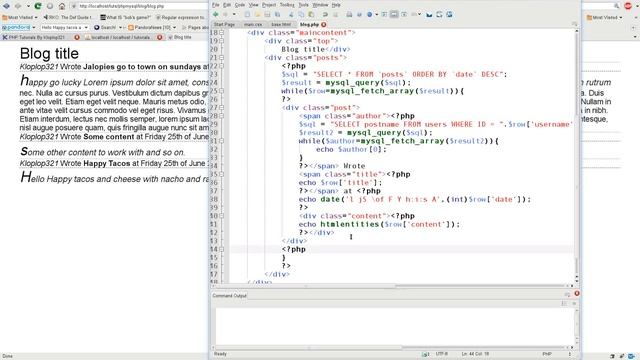Collapse the fold at line 27 post div
640x360 pixels.
222,108
